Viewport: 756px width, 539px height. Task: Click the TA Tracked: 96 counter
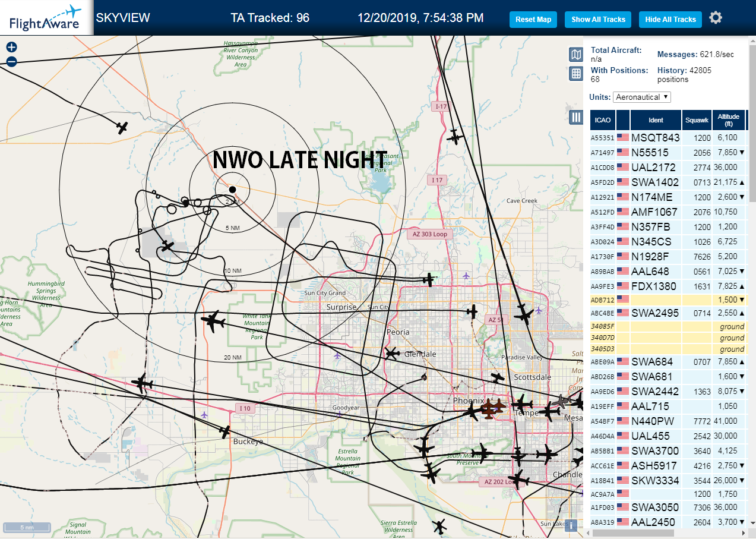tap(270, 18)
